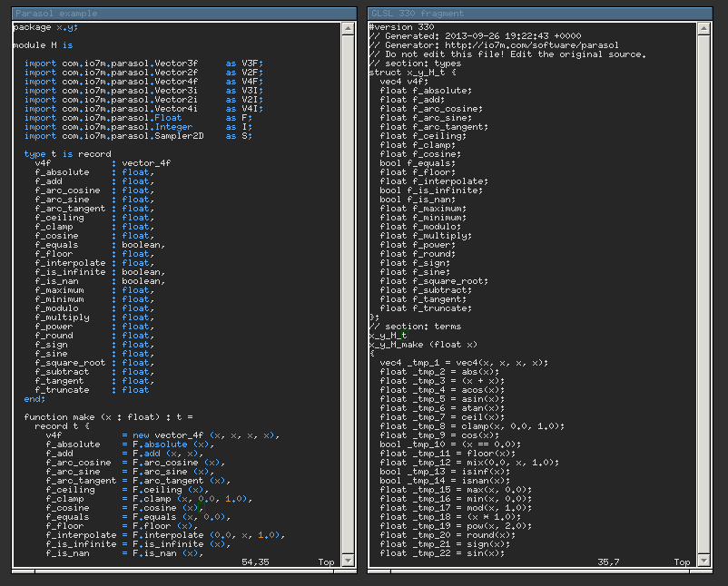Click the 'function make (x : float)' line

[x=108, y=417]
